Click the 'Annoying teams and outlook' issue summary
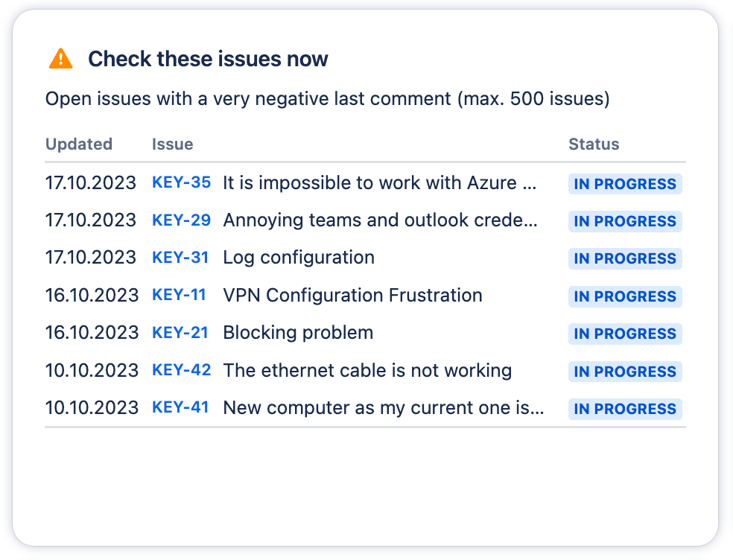 [380, 220]
